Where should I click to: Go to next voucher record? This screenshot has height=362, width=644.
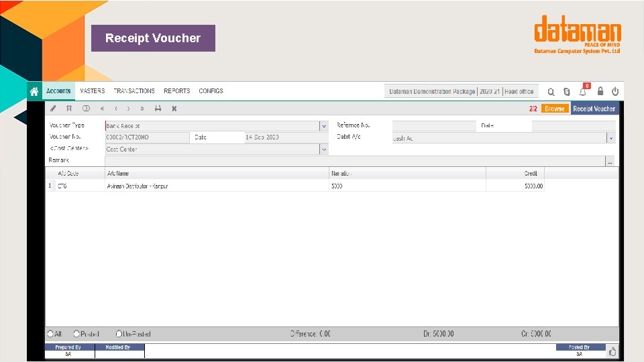129,109
